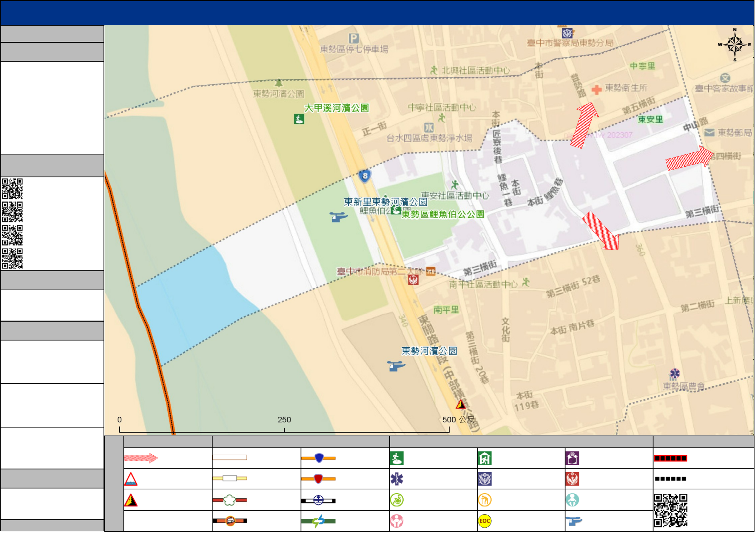Click the 東勢河濱公園 label near lower helicopter

point(429,351)
